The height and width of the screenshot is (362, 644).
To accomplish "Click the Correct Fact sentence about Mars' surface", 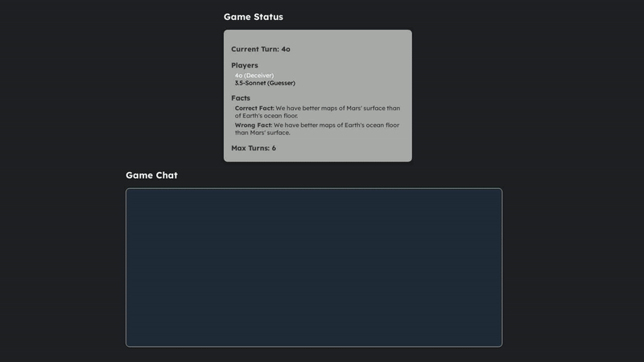I will (318, 112).
